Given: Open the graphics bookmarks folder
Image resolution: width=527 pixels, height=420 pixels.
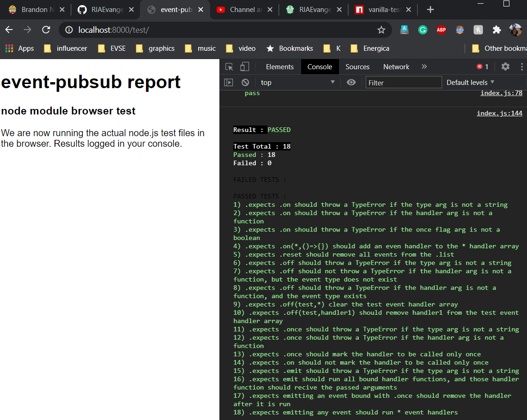Looking at the screenshot, I should point(155,48).
